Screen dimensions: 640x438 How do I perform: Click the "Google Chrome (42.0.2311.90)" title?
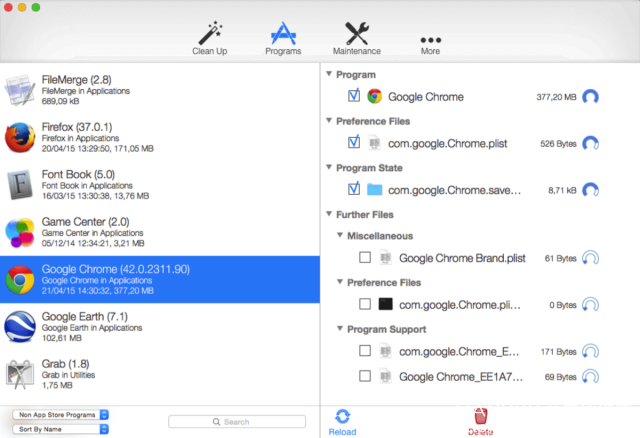(x=116, y=269)
